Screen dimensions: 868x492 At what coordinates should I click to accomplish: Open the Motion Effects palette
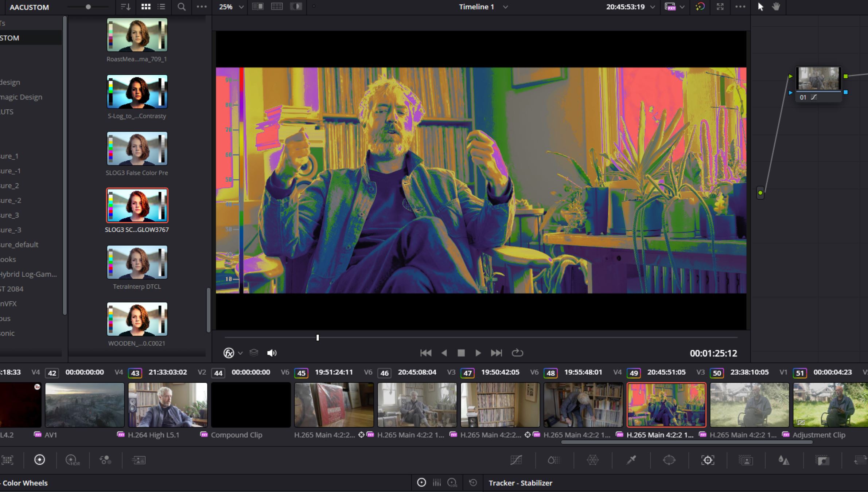139,460
